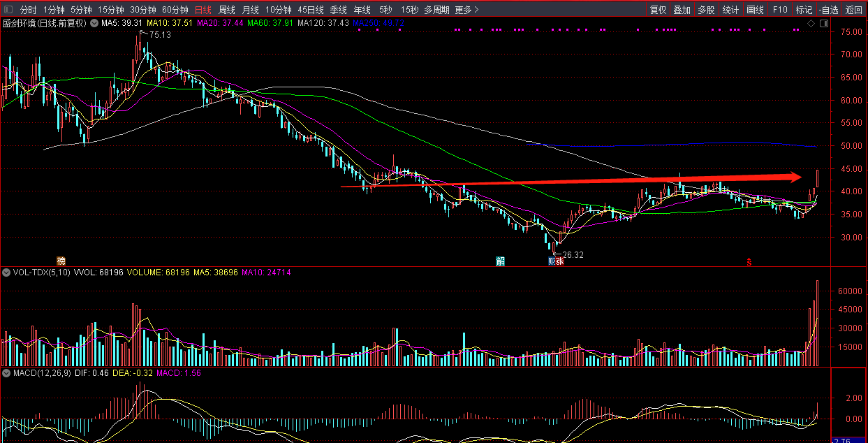Toggle the 自选 watchlist button

coord(828,10)
